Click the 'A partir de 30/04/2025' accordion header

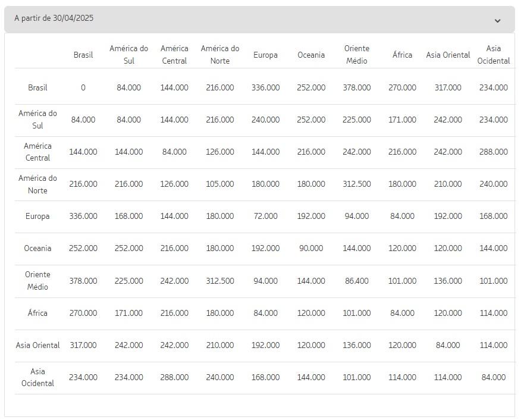pos(259,19)
